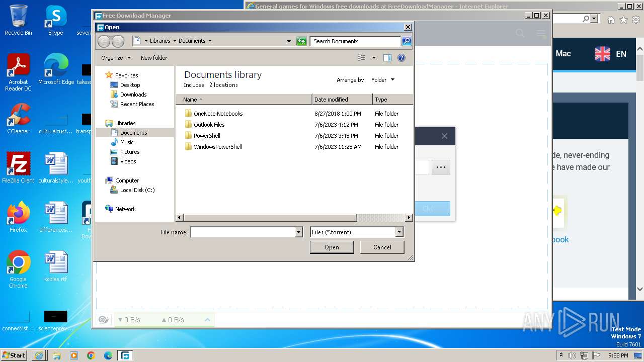Click the '2 locations' link

[x=223, y=85]
